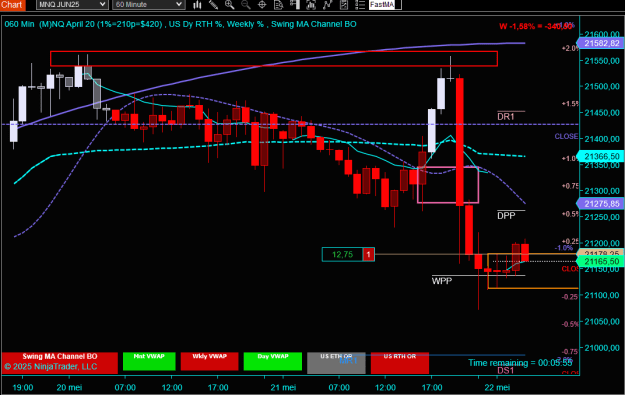Click the FastMA input field

point(385,4)
